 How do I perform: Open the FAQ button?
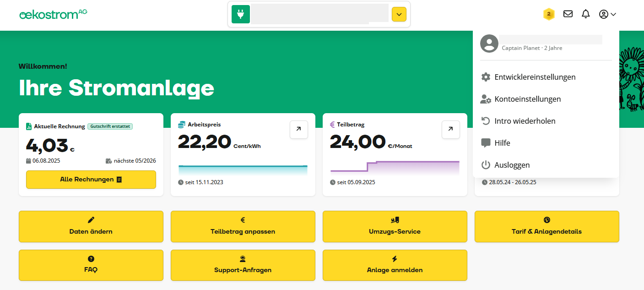(91, 265)
